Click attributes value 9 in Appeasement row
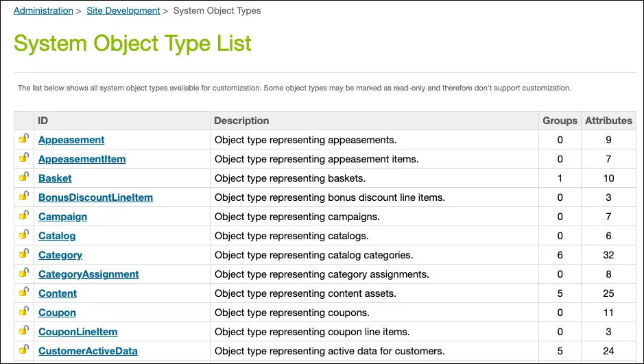The width and height of the screenshot is (644, 364). tap(608, 140)
